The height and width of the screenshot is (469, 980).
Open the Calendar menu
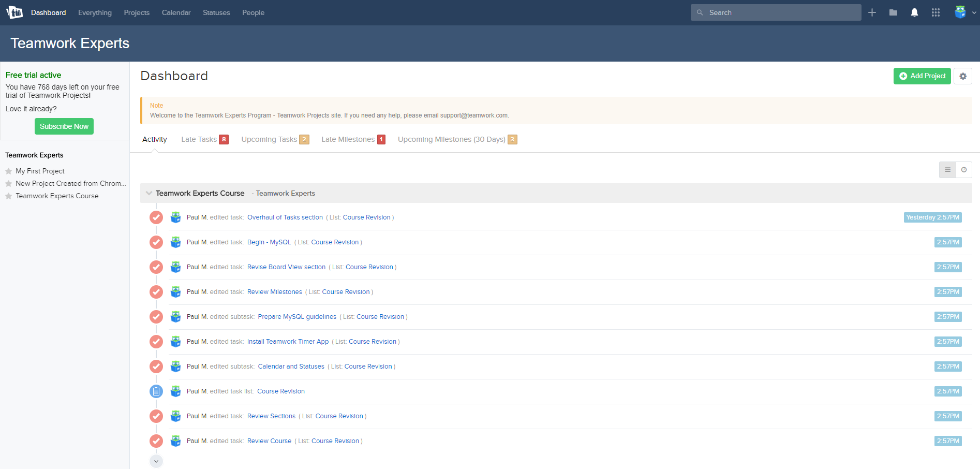[176, 12]
